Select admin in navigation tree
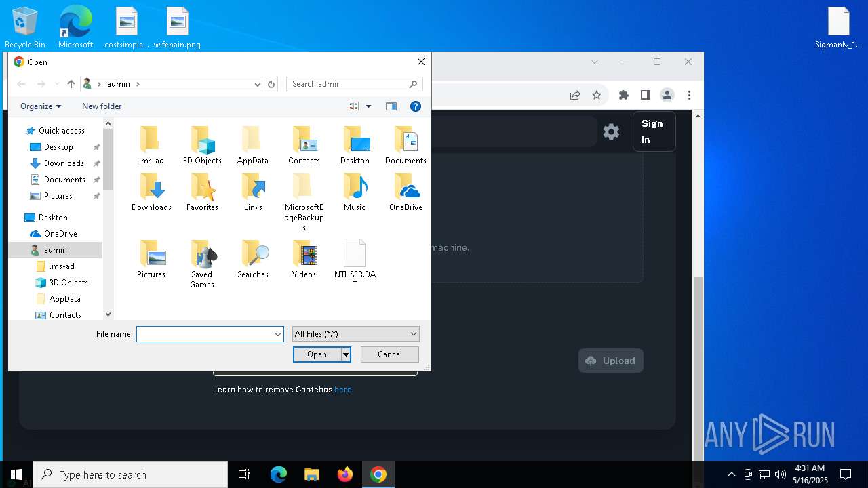868x488 pixels. pyautogui.click(x=56, y=250)
